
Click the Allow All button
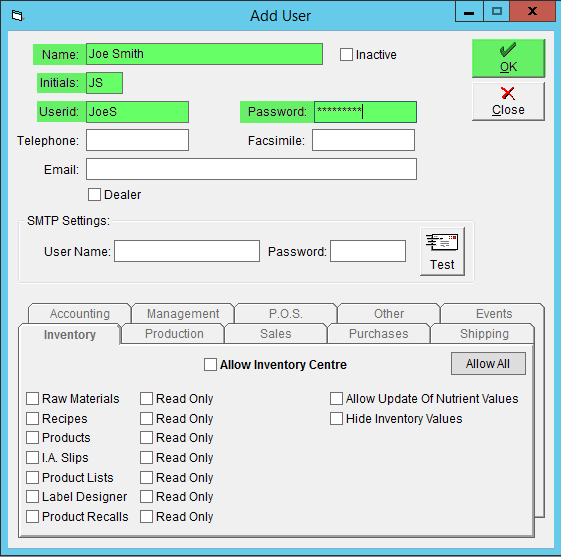pyautogui.click(x=488, y=364)
